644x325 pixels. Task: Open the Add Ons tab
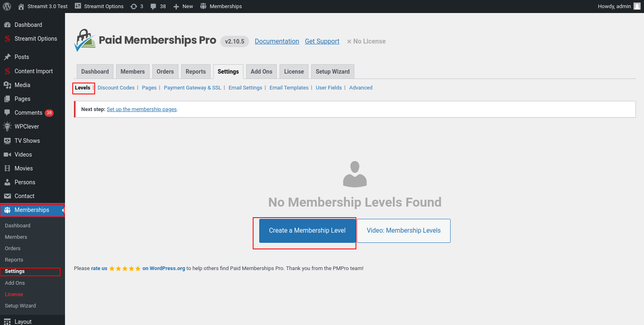(x=262, y=72)
